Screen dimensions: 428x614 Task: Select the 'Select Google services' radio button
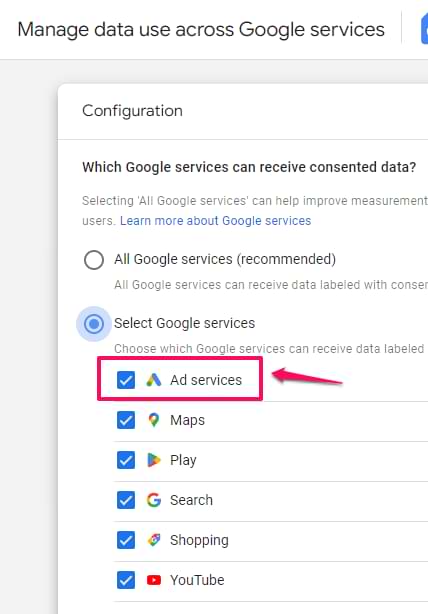pyautogui.click(x=94, y=324)
